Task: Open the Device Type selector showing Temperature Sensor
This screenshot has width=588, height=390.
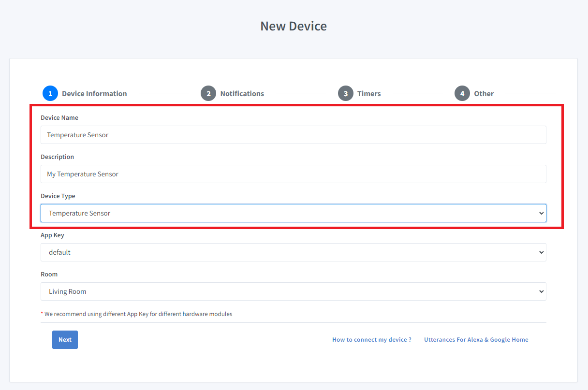Action: tap(293, 213)
